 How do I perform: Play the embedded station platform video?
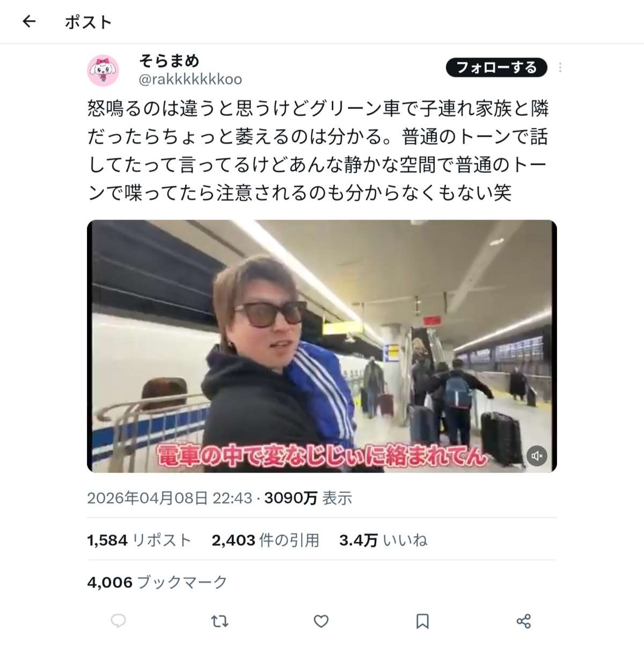point(322,346)
